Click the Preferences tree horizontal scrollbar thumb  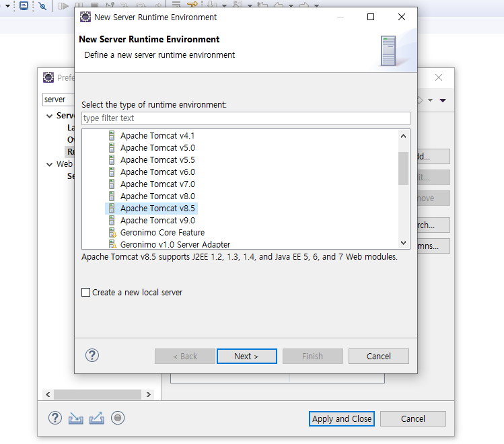point(98,394)
